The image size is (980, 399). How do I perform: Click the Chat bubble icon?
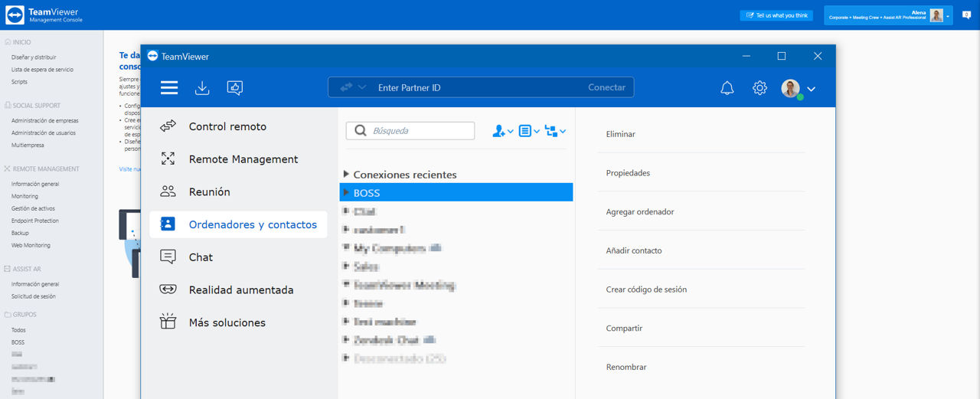tap(168, 257)
